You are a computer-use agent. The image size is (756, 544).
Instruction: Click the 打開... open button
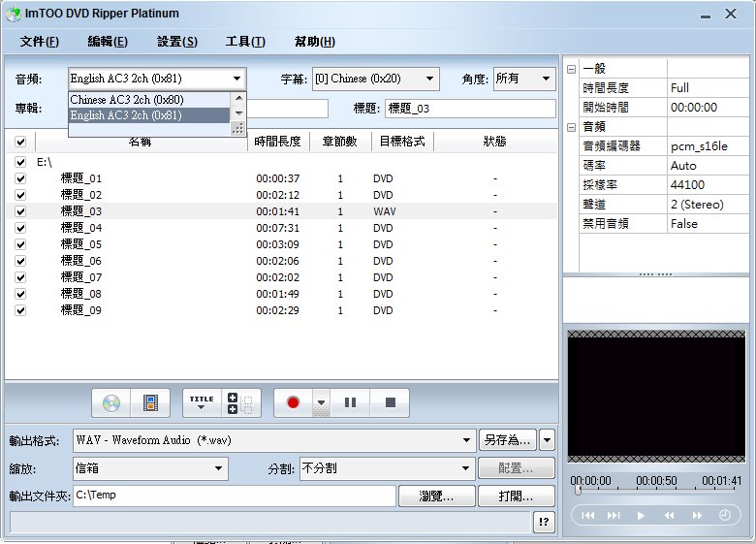click(x=517, y=496)
